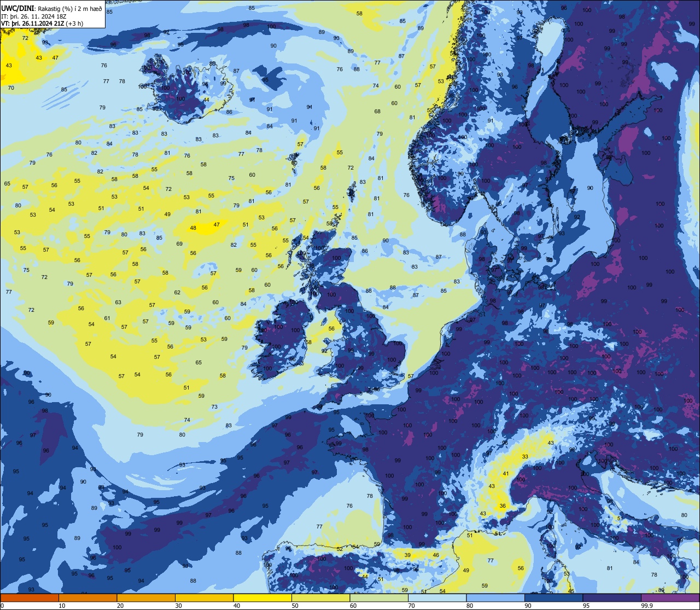Viewport: 700px width, 610px height.
Task: Click the 95–99.9 navy legend segment
Action: click(x=612, y=597)
